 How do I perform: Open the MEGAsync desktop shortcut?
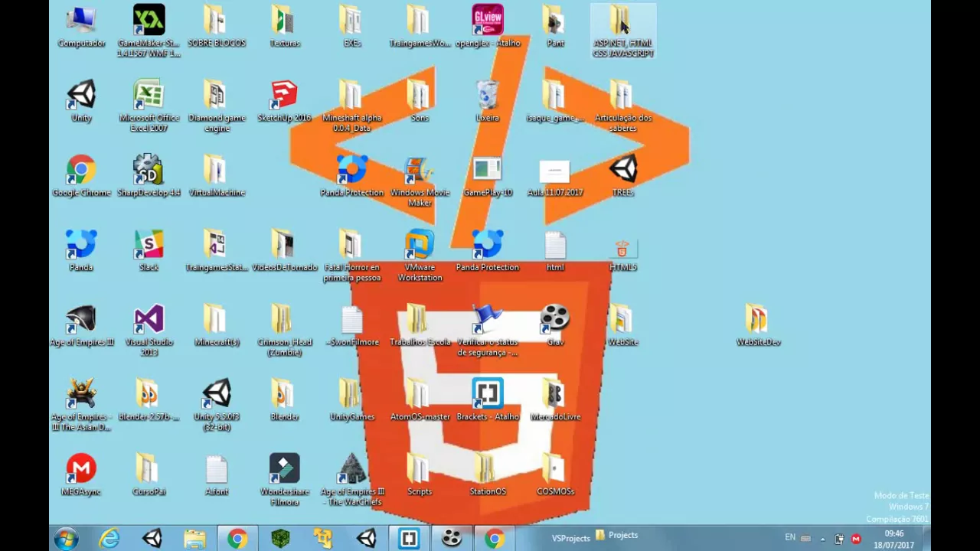(x=81, y=474)
